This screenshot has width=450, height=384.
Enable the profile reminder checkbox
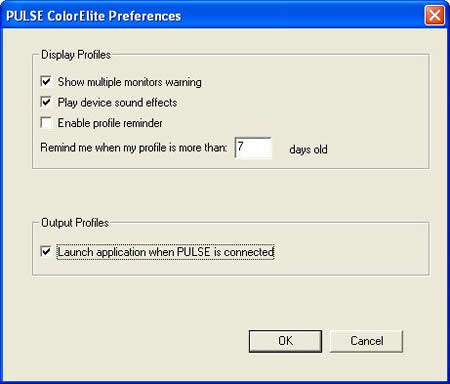(x=46, y=123)
